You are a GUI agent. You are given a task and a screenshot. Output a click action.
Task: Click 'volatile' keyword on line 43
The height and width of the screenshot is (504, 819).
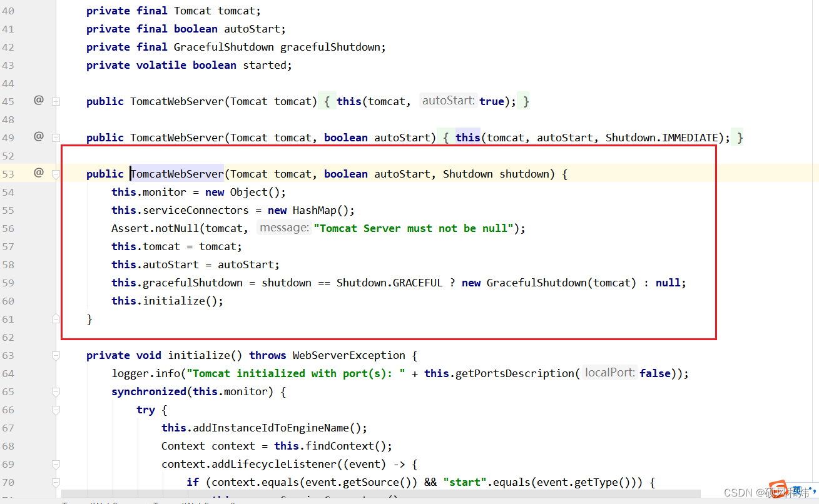point(161,65)
